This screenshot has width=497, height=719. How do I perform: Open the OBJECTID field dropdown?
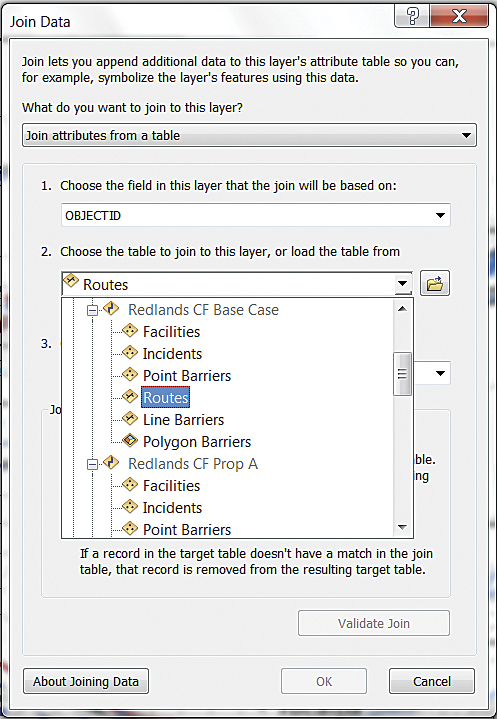pos(256,215)
